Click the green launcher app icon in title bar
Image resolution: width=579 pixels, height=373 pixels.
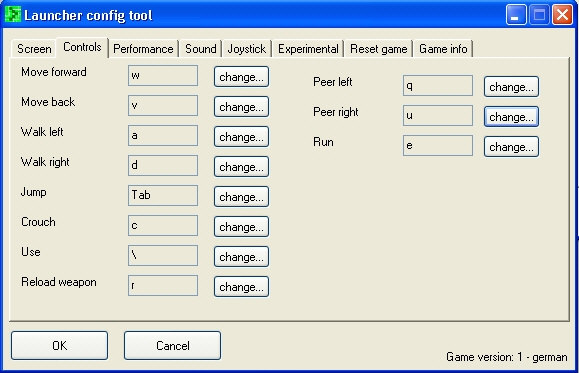coord(13,15)
